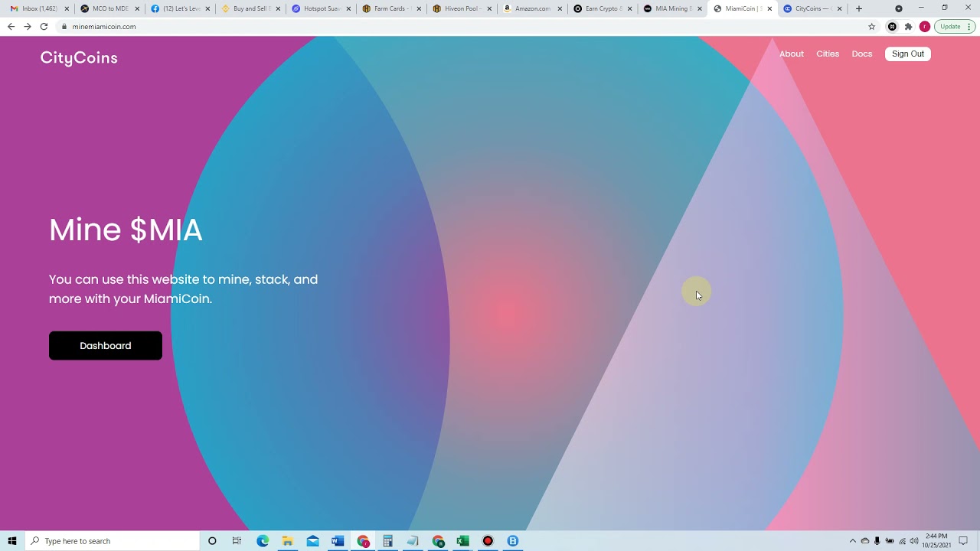Click the CityCoins logo
The height and width of the screenshot is (551, 980).
coord(79,58)
